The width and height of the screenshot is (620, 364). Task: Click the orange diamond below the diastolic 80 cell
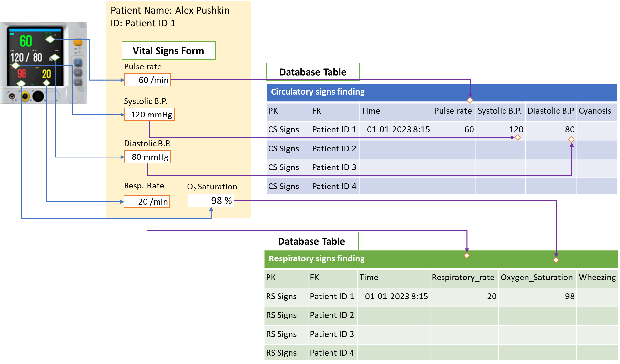[571, 139]
